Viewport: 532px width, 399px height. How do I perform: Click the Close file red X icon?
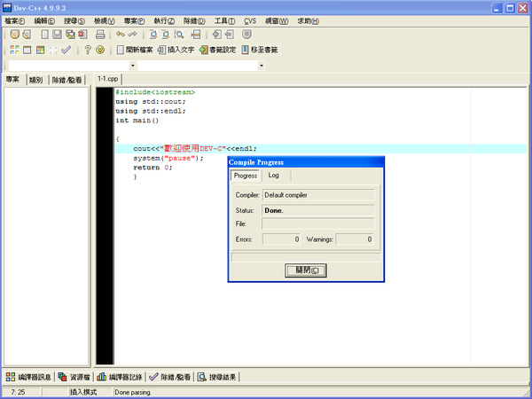(82, 35)
